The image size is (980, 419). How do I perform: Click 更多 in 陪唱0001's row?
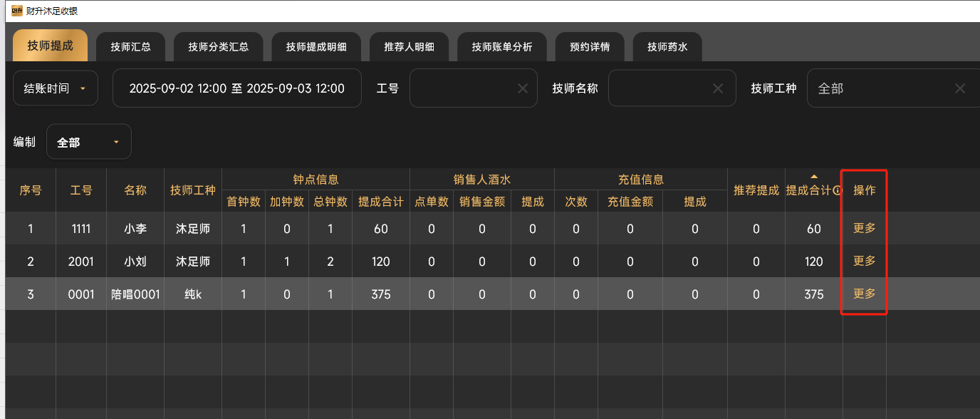(x=865, y=294)
